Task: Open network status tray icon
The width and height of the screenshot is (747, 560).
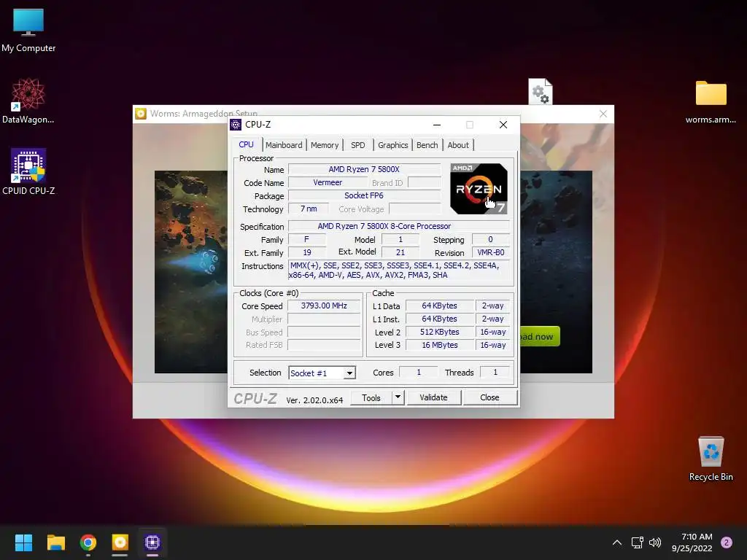Action: pyautogui.click(x=637, y=542)
